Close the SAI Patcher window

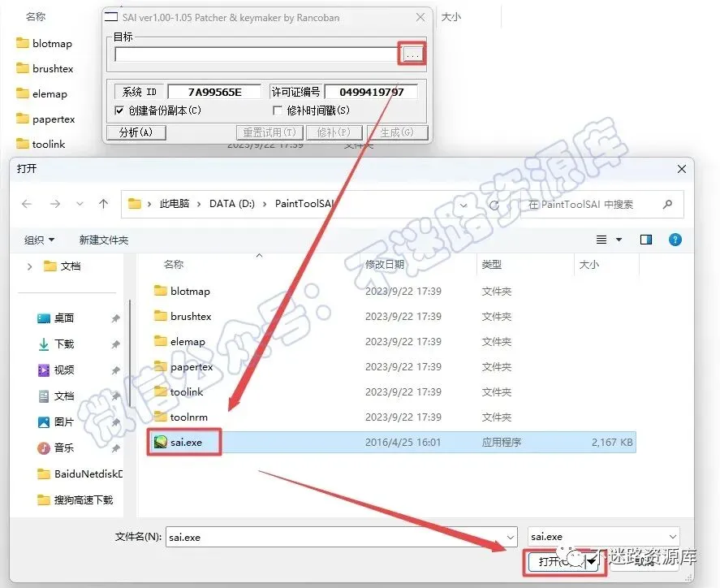(x=420, y=17)
